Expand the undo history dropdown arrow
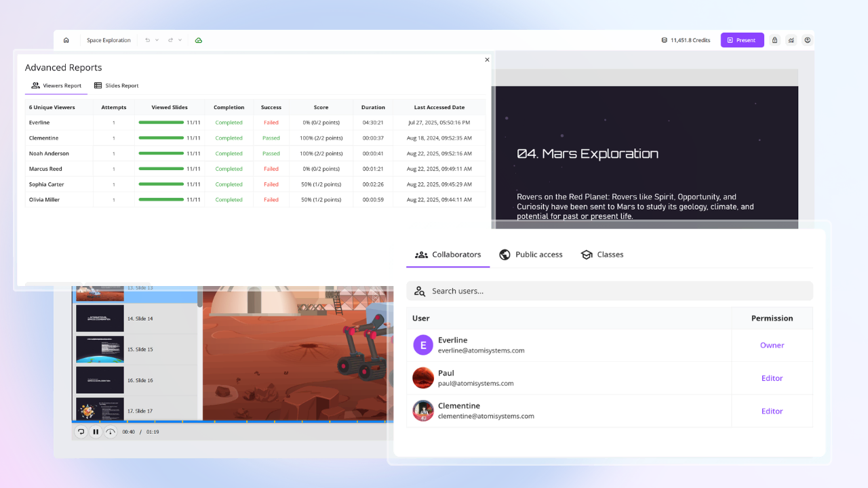The image size is (868, 488). pos(157,40)
